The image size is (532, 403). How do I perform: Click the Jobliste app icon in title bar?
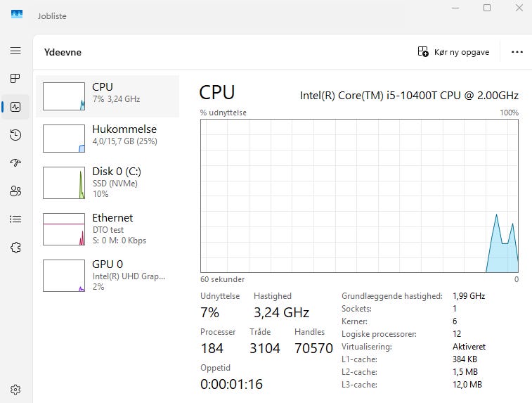pos(17,14)
